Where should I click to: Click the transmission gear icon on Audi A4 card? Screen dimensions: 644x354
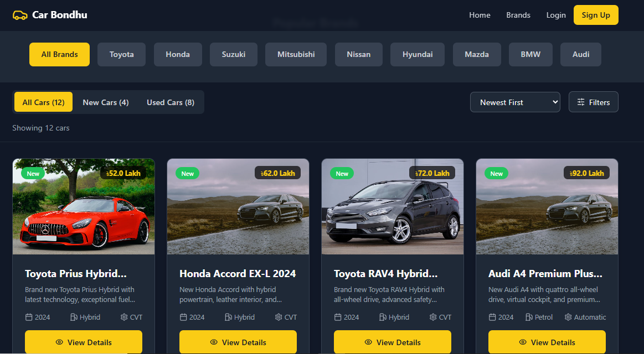(x=568, y=317)
